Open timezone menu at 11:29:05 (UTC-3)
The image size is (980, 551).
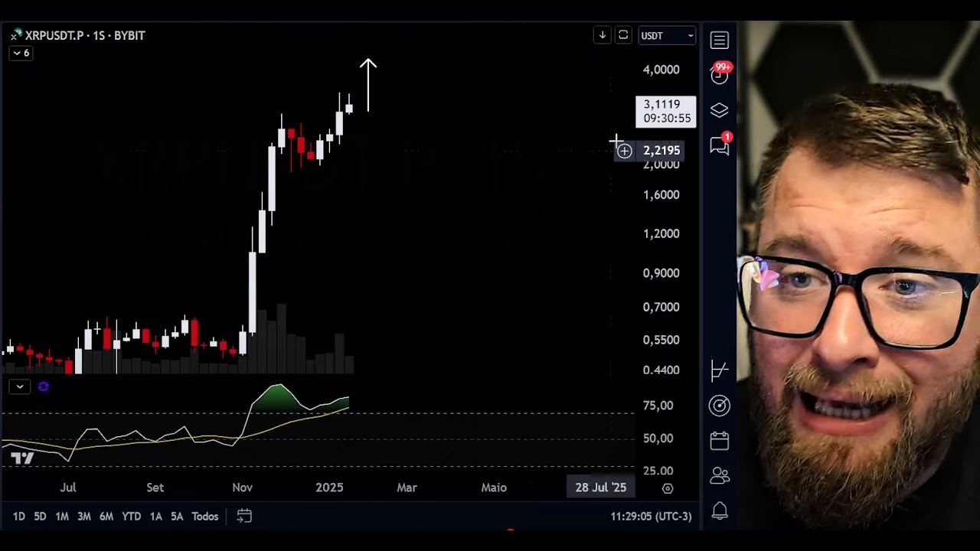coord(651,517)
